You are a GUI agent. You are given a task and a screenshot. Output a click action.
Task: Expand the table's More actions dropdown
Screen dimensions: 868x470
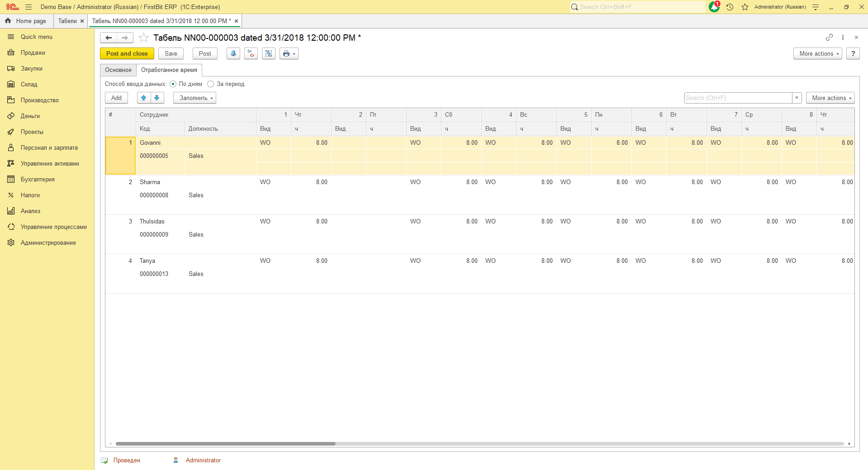point(830,98)
